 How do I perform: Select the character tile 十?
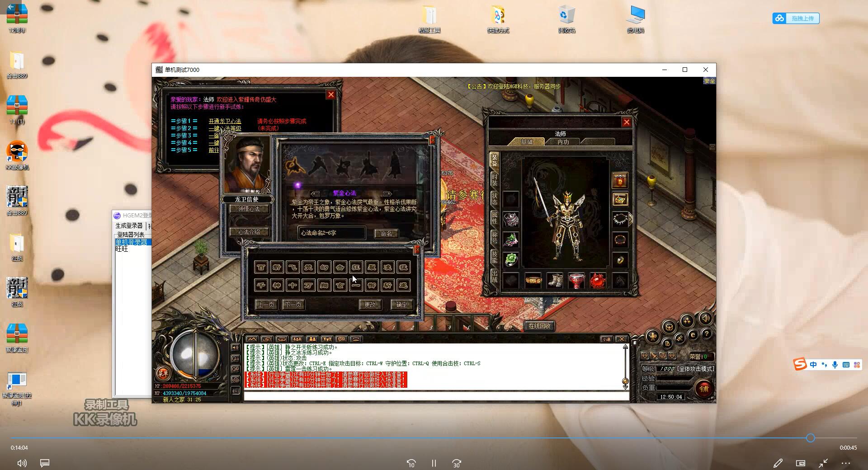click(292, 285)
